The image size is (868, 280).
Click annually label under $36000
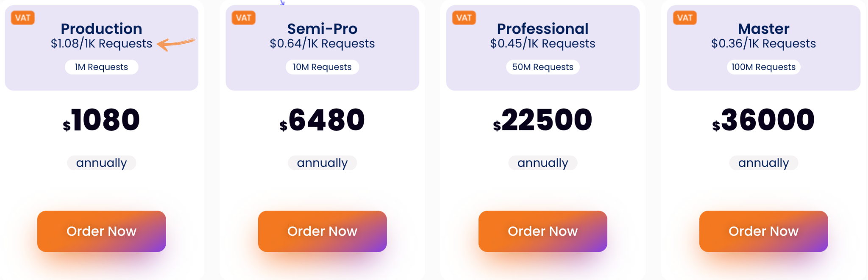[x=764, y=163]
